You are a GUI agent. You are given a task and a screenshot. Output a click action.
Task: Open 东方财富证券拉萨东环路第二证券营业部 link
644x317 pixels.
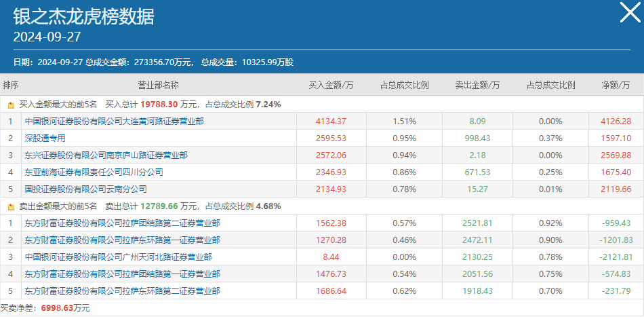pos(123,291)
